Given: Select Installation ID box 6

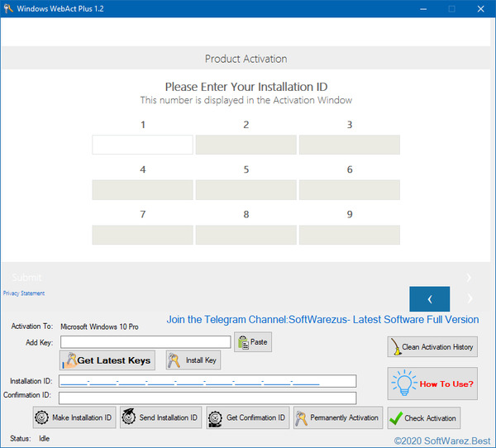Looking at the screenshot, I should click(349, 190).
